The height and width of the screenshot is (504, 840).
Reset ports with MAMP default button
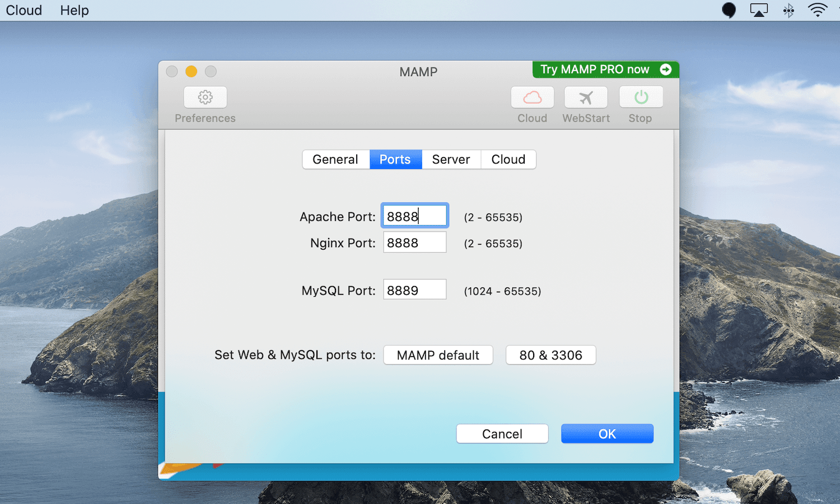[x=438, y=355]
